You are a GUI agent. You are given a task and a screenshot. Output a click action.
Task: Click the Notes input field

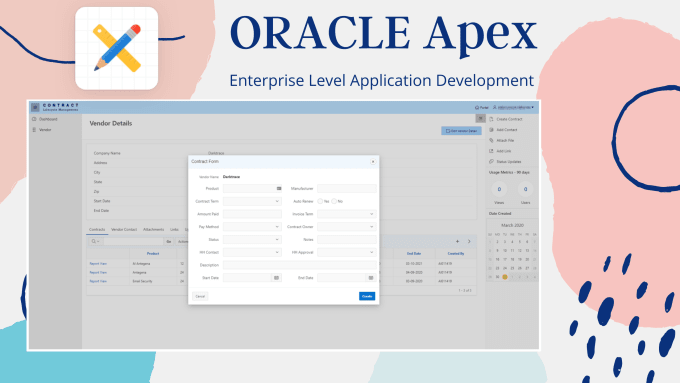347,239
